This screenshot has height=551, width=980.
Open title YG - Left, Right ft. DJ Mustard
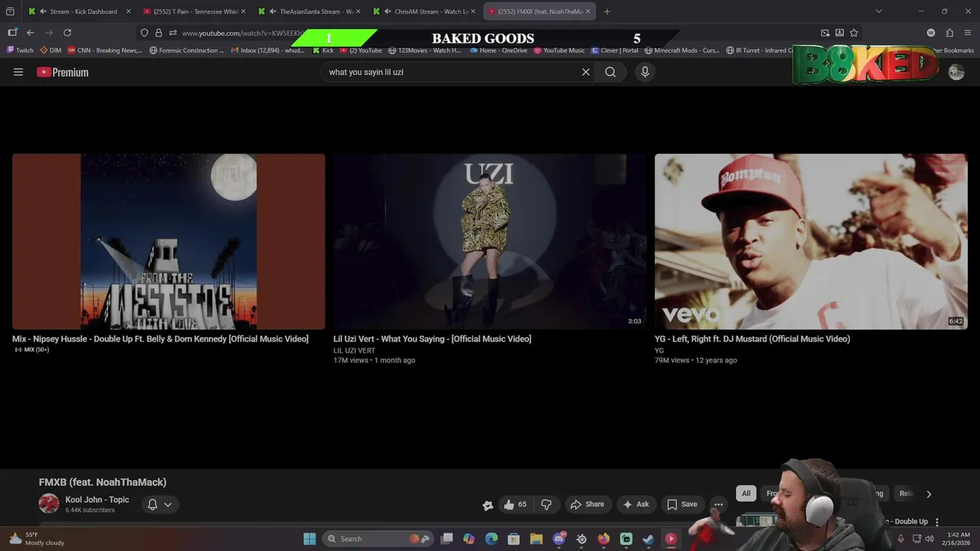click(752, 339)
